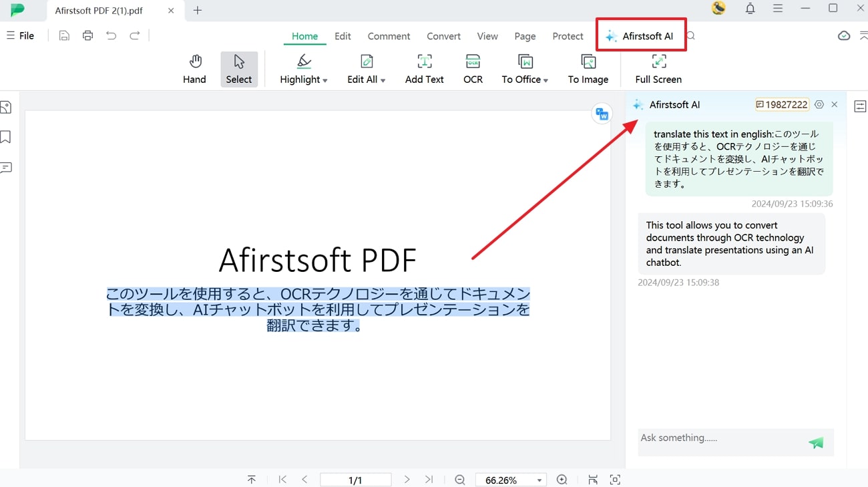The width and height of the screenshot is (868, 487).
Task: Click the Save icon
Action: click(64, 35)
